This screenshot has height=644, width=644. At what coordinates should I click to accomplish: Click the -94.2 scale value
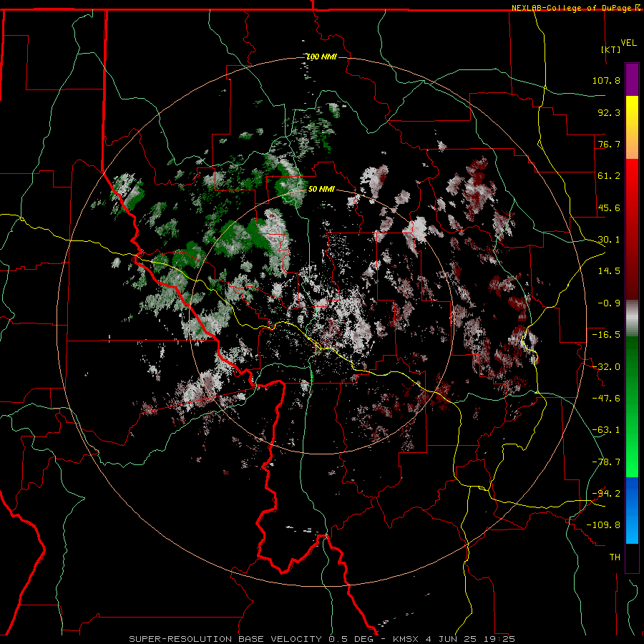click(x=606, y=493)
